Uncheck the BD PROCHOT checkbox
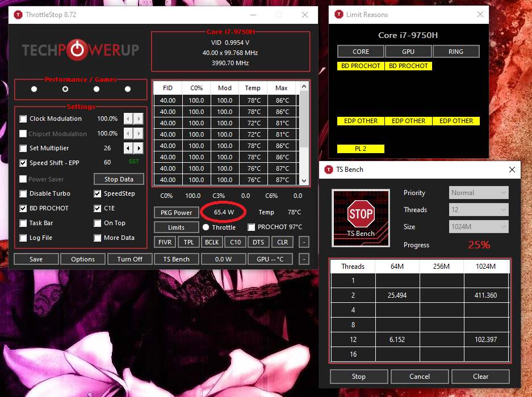 tap(23, 208)
